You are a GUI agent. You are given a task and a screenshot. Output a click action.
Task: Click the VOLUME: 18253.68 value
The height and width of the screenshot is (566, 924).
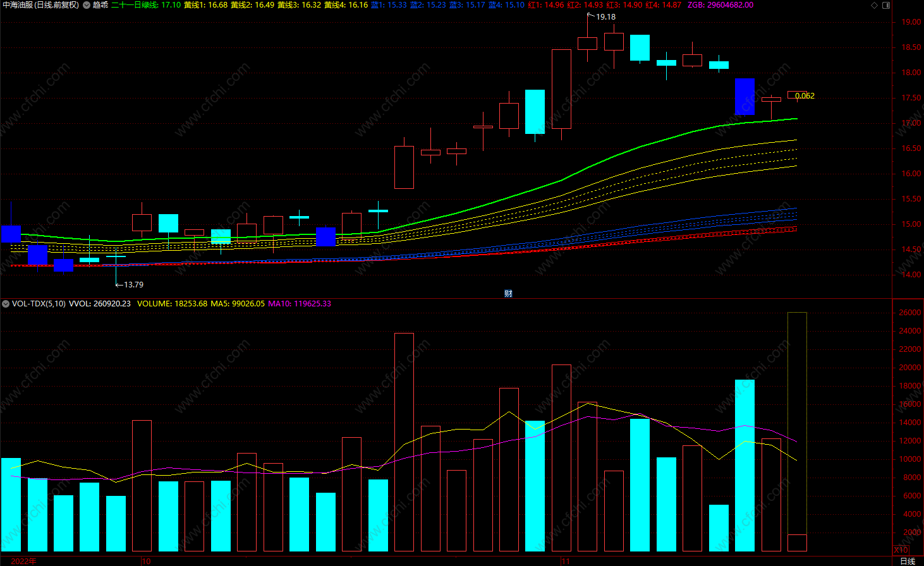coord(172,304)
